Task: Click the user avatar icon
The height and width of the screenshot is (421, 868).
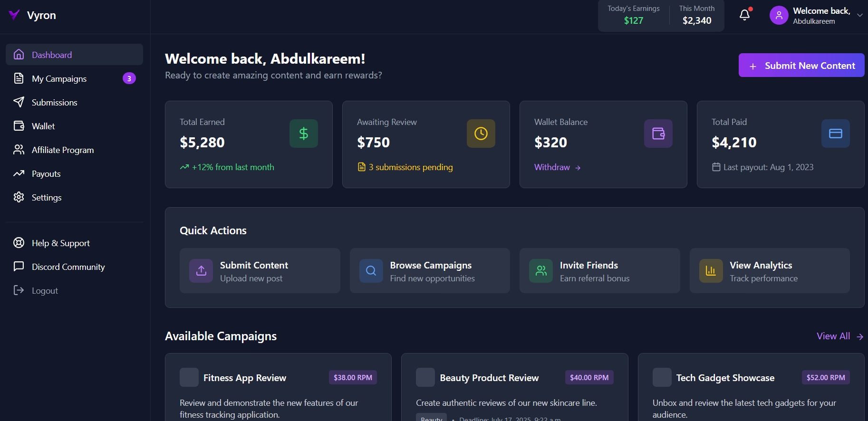Action: point(779,15)
